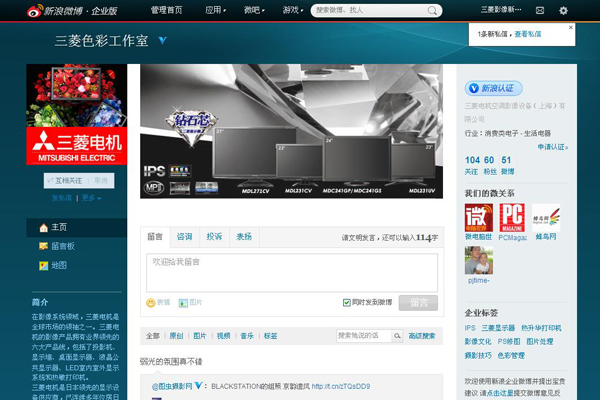Click the 图片 image upload icon

182,302
